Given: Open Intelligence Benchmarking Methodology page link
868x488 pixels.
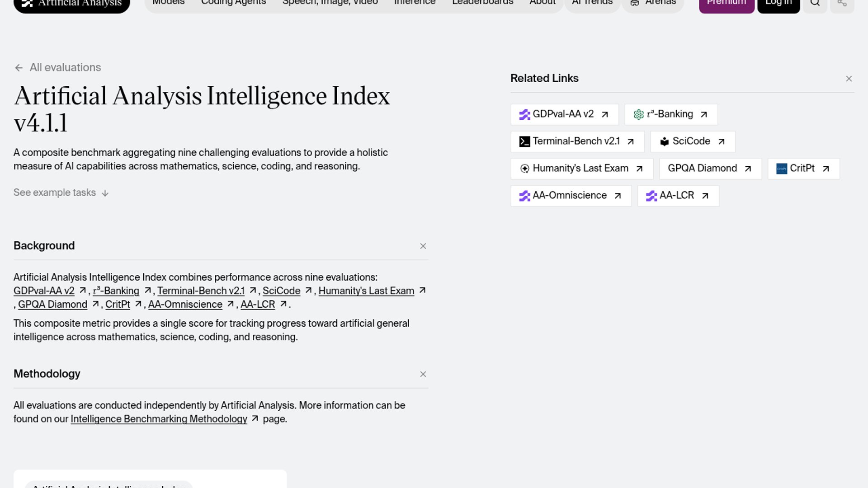Looking at the screenshot, I should (159, 419).
